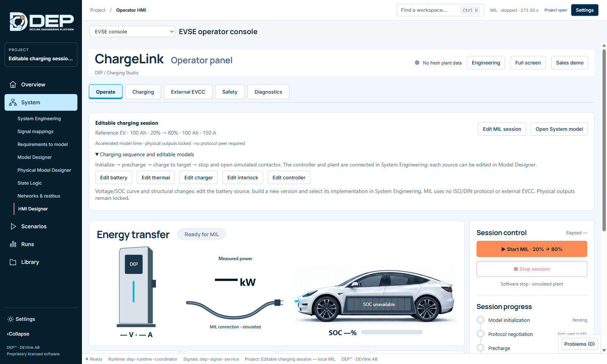This screenshot has width=607, height=364.
Task: Open Physical Model Designer page
Action: (x=44, y=170)
